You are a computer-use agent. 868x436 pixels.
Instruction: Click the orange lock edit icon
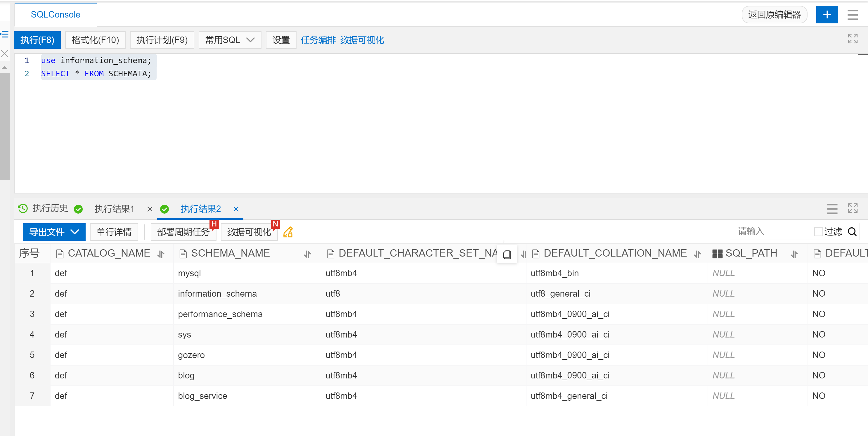click(x=288, y=232)
